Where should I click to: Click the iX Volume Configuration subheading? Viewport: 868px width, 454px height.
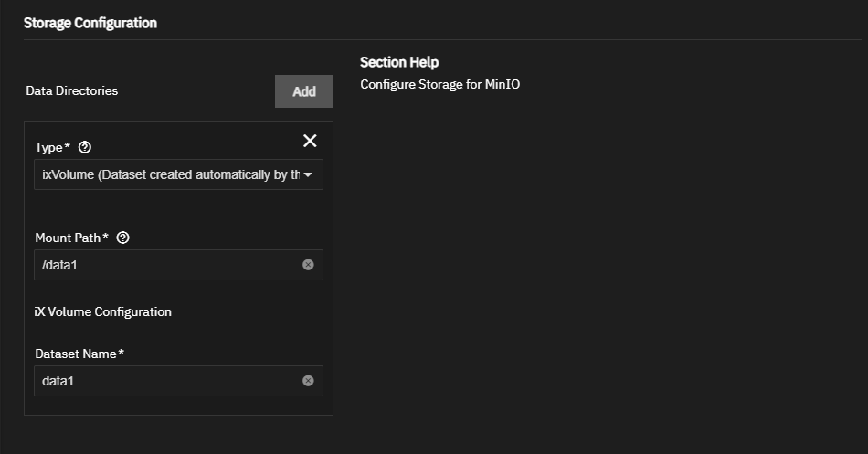103,311
